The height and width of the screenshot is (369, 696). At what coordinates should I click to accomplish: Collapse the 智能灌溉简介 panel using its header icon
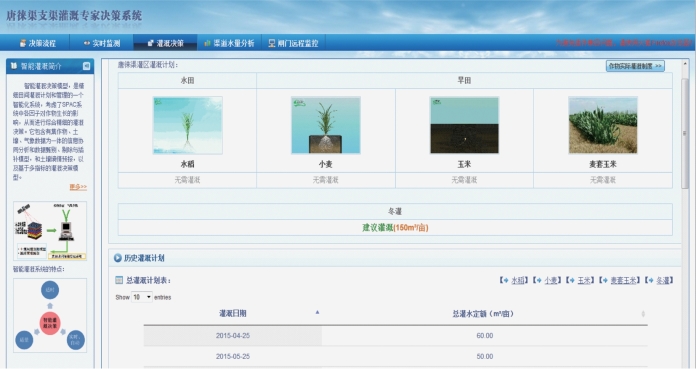coord(87,66)
